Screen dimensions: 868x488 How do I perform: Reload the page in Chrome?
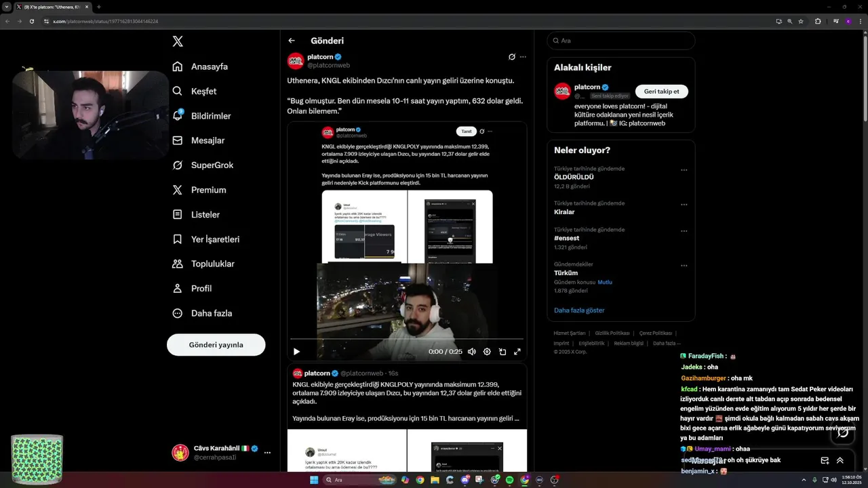[x=31, y=21]
